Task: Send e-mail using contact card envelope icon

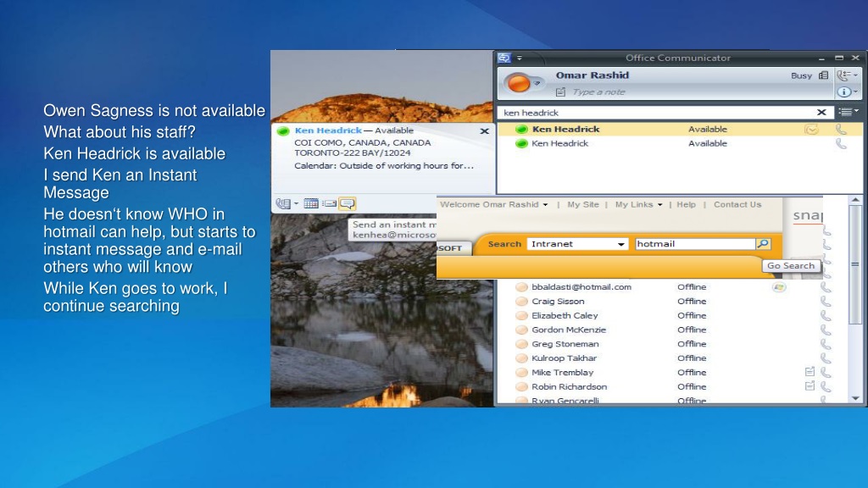Action: click(x=330, y=203)
